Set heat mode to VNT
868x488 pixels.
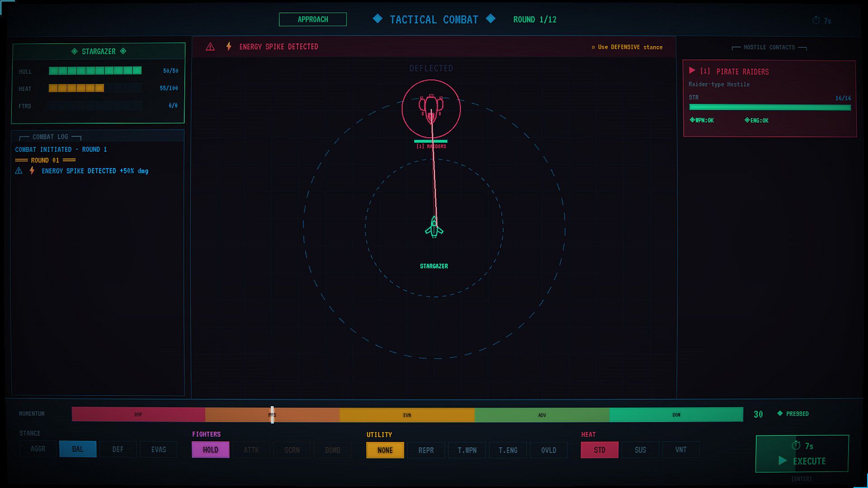680,450
